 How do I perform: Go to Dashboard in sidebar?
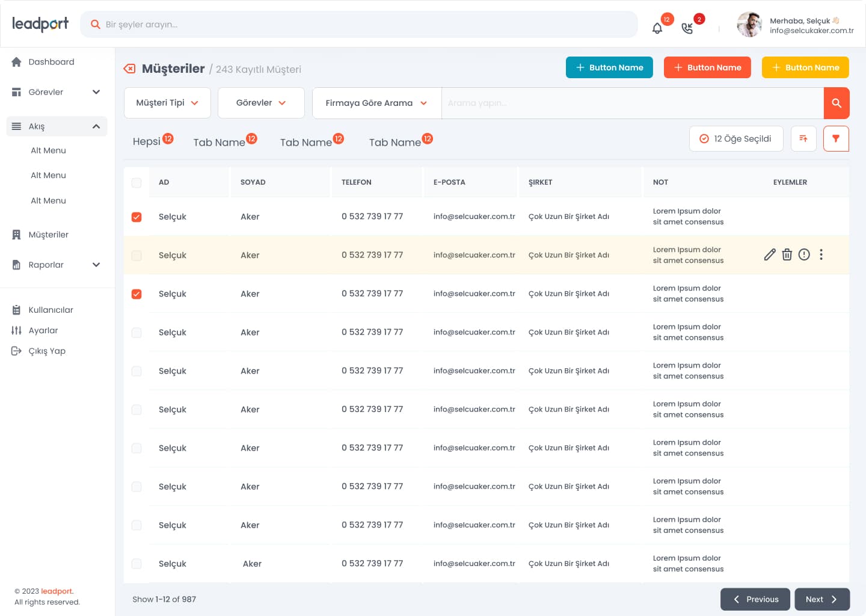pos(51,62)
